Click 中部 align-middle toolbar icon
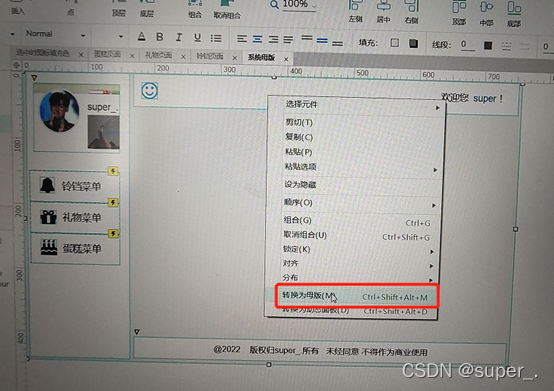The height and width of the screenshot is (391, 554). [487, 7]
